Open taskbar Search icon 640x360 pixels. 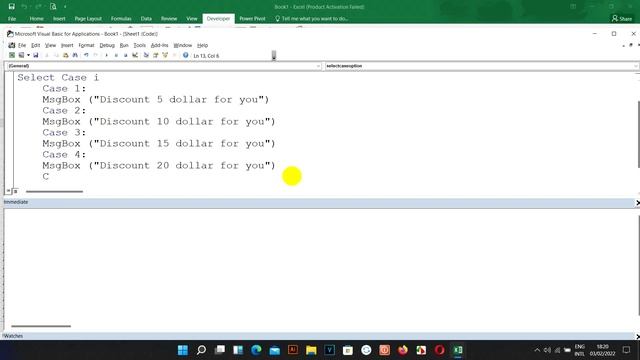pos(201,350)
